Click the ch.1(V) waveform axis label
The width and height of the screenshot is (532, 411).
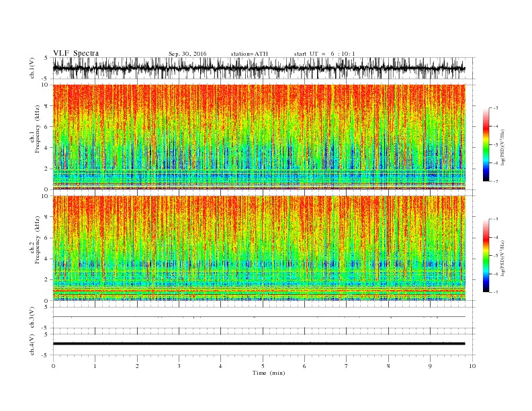pyautogui.click(x=32, y=68)
